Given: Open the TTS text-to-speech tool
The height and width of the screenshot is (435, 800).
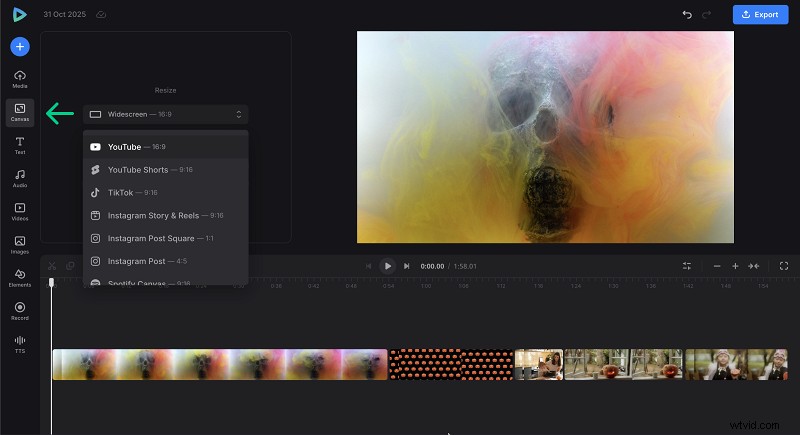Looking at the screenshot, I should 20,343.
